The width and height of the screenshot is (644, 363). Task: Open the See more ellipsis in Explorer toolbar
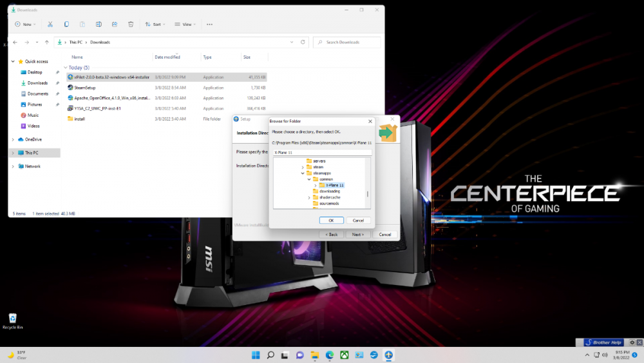coord(209,25)
